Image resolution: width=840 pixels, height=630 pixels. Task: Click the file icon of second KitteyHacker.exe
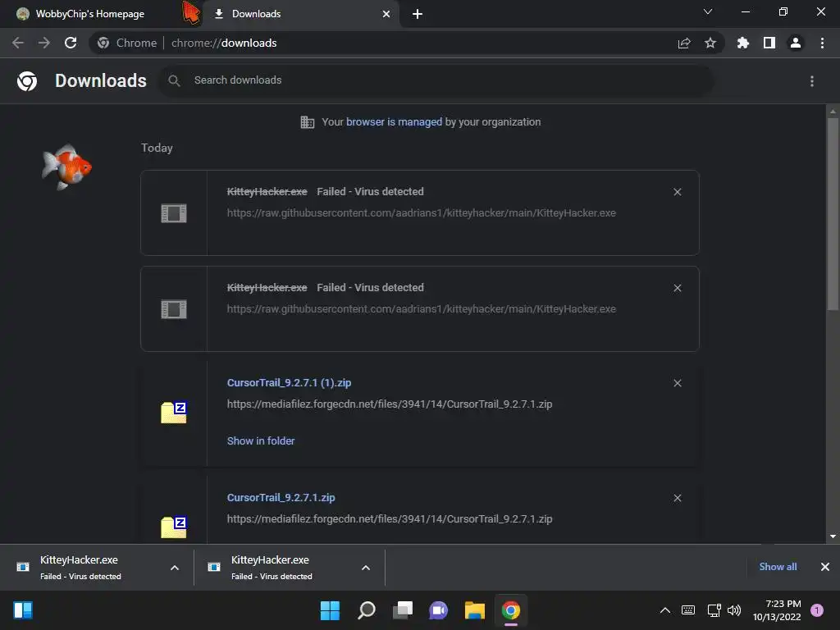(174, 309)
